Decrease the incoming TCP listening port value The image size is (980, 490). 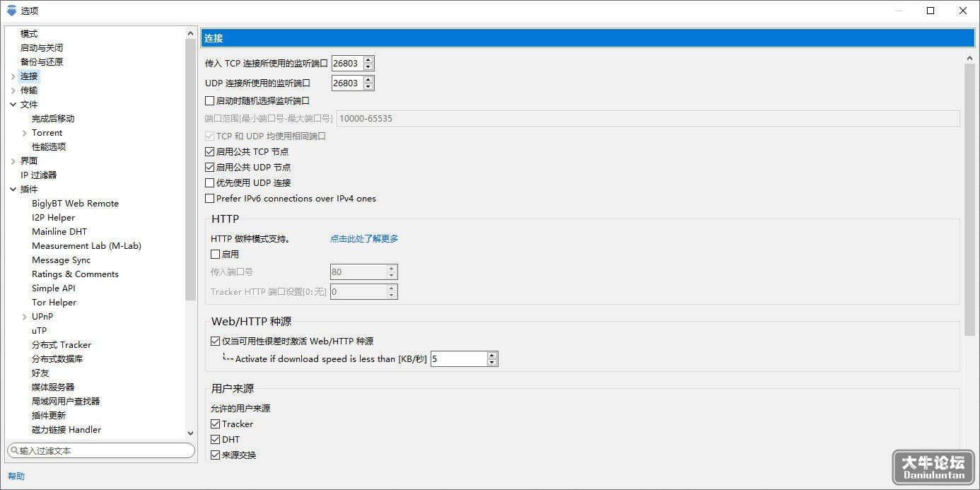pyautogui.click(x=368, y=67)
